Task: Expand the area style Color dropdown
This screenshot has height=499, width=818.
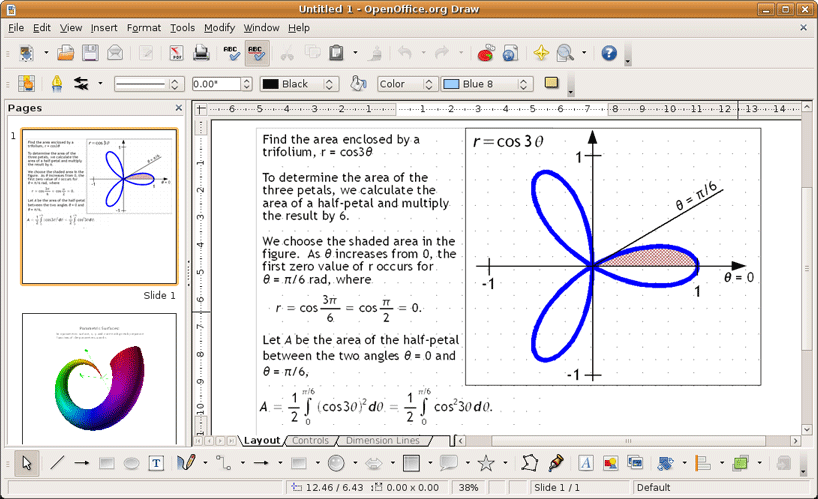Action: 426,85
